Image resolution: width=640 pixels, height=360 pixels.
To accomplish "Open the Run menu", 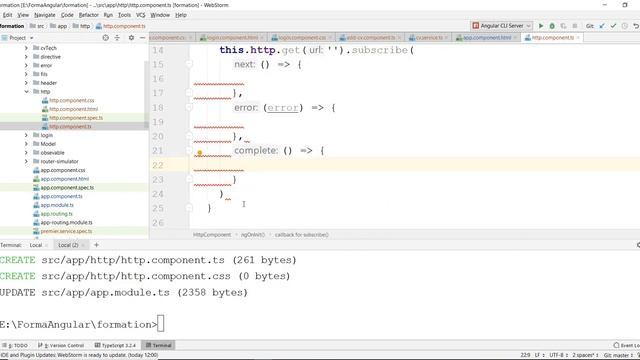I will [108, 15].
